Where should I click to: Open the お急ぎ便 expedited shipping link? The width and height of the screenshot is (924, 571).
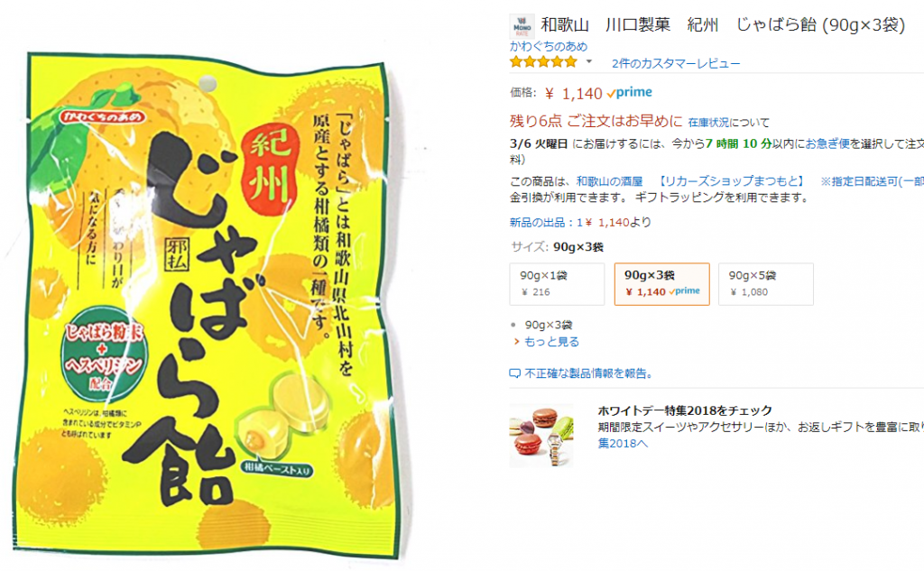point(827,143)
